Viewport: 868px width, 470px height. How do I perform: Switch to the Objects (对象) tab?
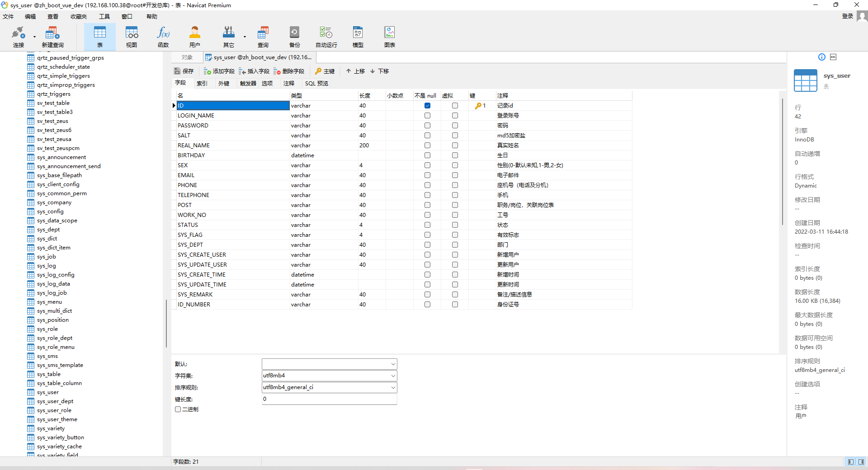(187, 57)
